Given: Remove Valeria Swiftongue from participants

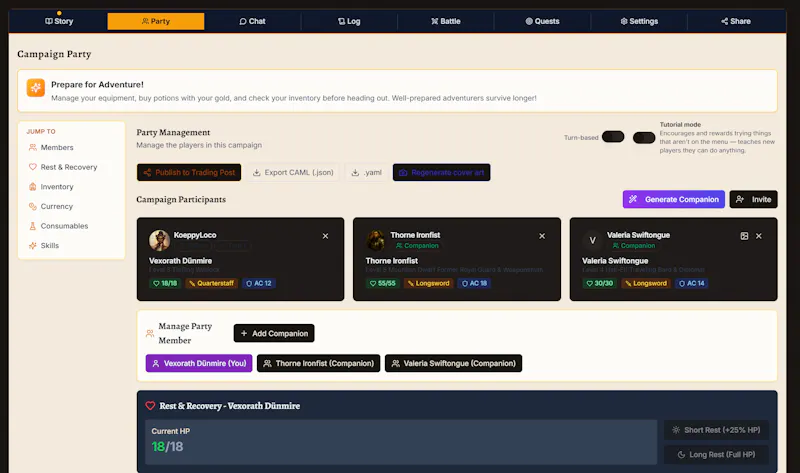Looking at the screenshot, I should point(759,236).
